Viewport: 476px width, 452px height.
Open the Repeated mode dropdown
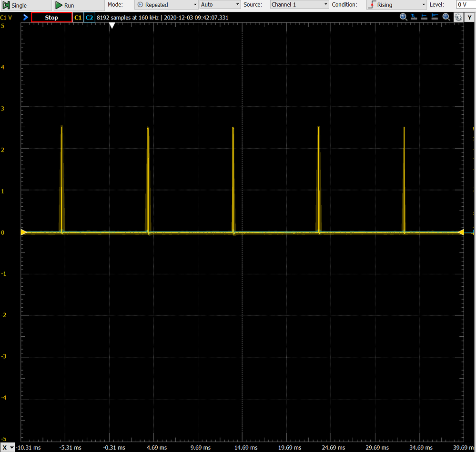[x=166, y=5]
